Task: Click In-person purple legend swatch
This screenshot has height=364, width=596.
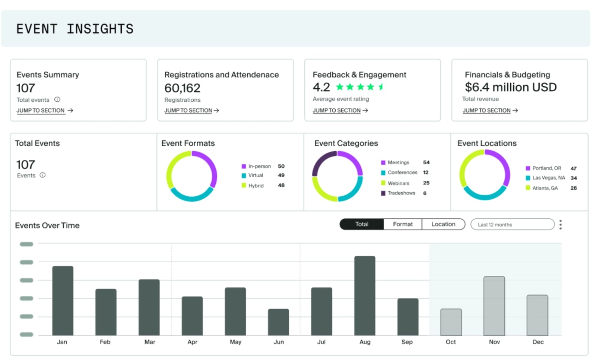Action: tap(244, 167)
